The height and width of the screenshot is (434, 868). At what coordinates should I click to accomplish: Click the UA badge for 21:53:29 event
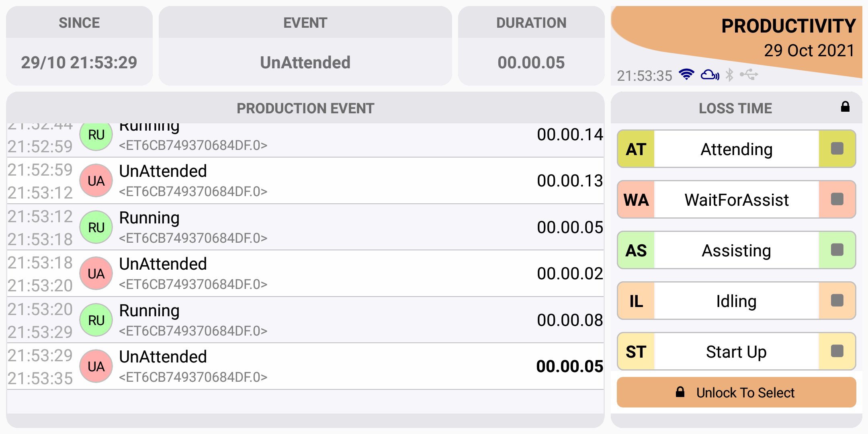click(x=96, y=366)
